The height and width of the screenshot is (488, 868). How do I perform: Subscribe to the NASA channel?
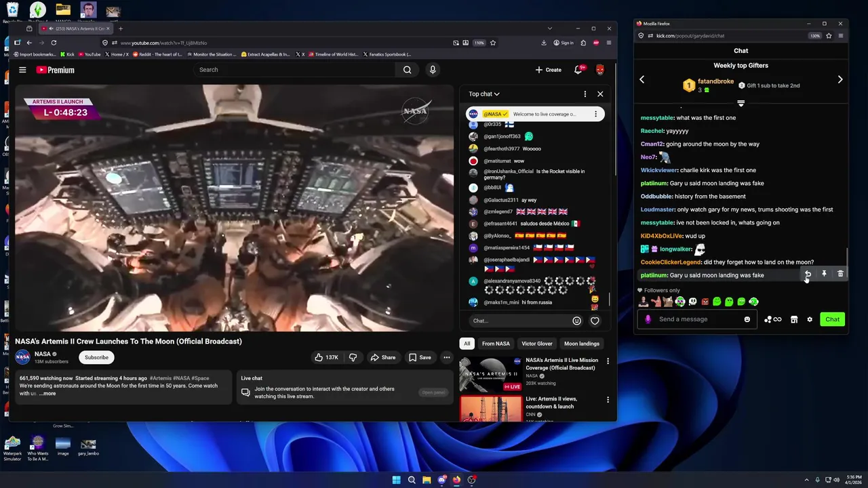[96, 357]
